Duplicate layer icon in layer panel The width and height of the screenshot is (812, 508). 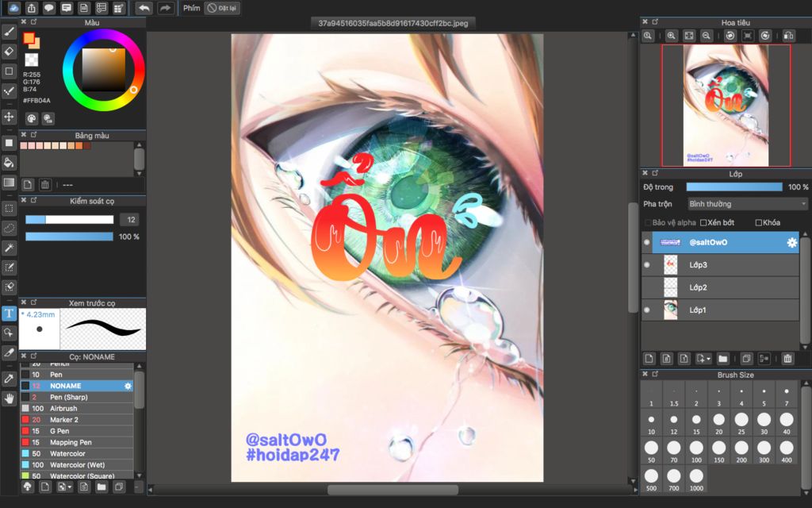(x=746, y=359)
